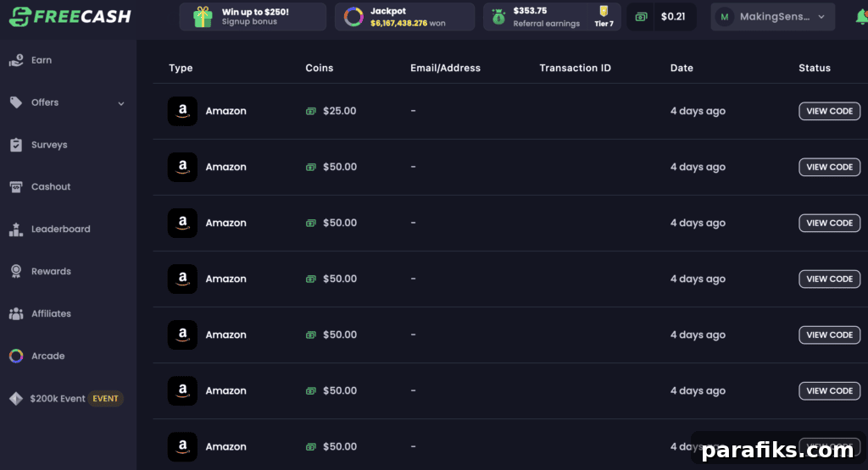
Task: Click 4 days ago in $25.00 row
Action: coord(698,111)
